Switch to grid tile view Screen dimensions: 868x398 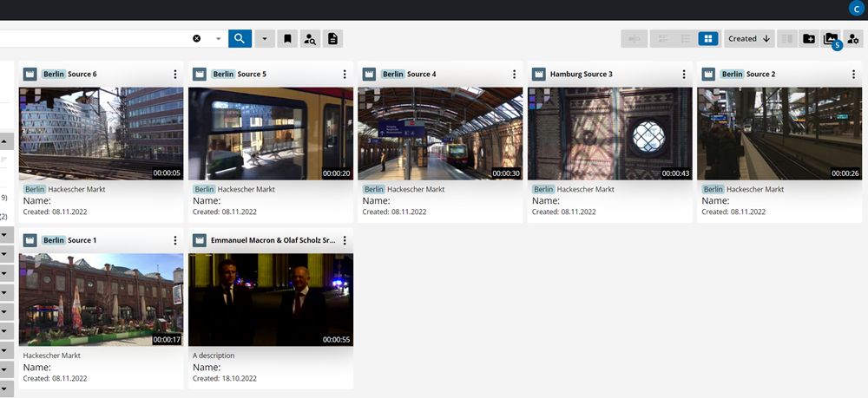pos(708,39)
